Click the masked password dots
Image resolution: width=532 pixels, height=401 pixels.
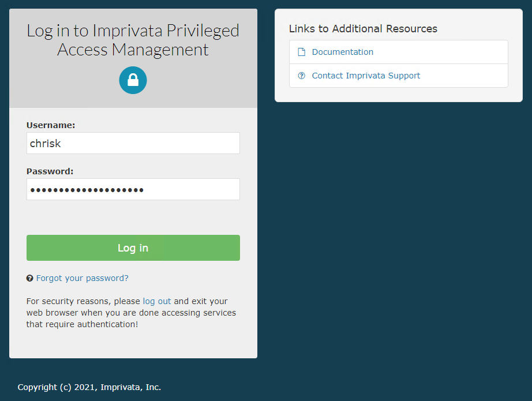tap(87, 189)
